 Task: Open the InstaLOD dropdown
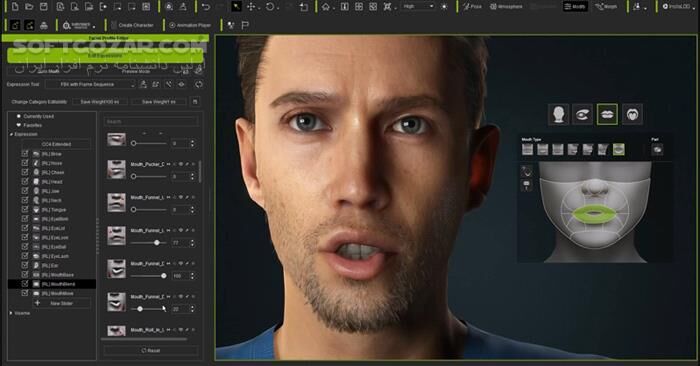[x=678, y=6]
